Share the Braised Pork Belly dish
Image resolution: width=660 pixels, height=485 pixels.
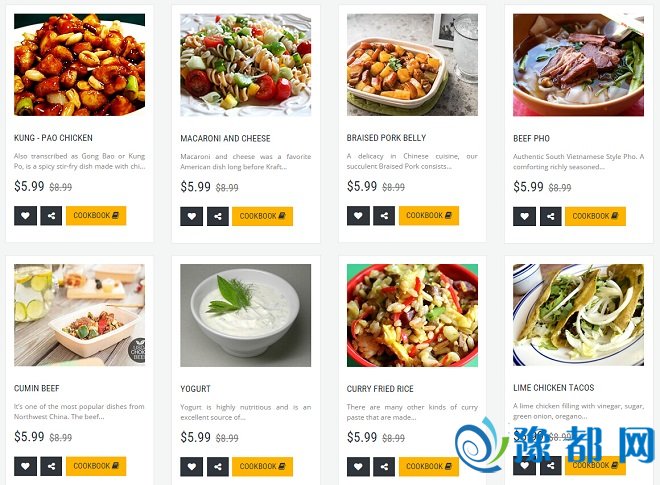[x=384, y=216]
